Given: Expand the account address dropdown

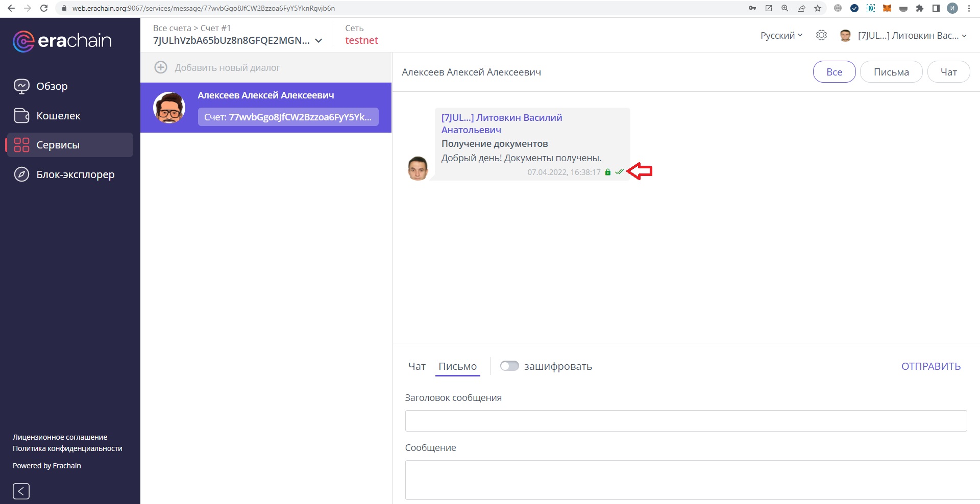Looking at the screenshot, I should (x=318, y=41).
